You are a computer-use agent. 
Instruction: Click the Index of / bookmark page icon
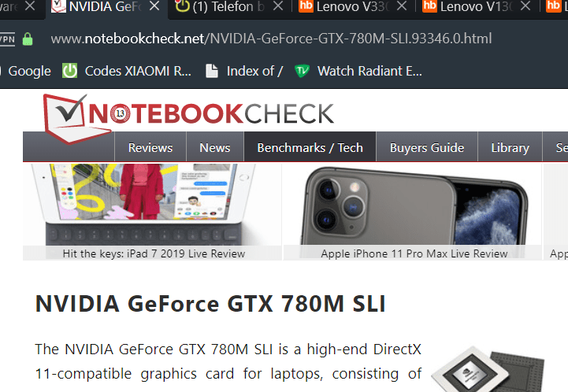coord(212,71)
